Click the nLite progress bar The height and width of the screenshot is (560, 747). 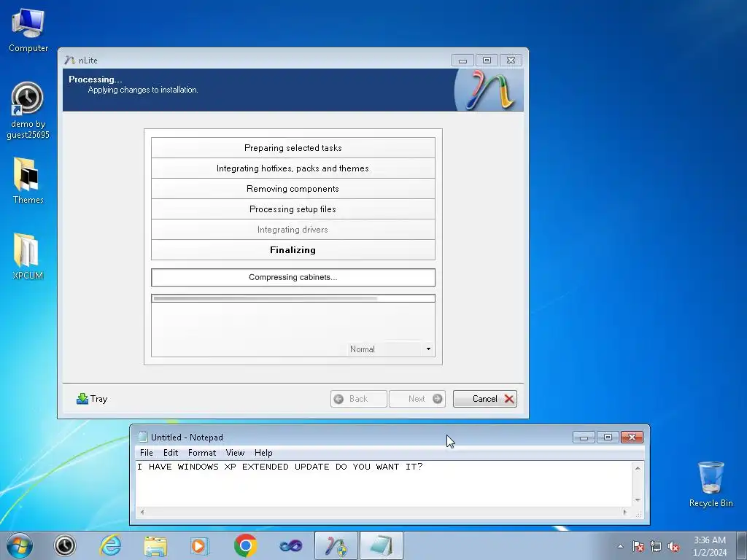click(293, 298)
